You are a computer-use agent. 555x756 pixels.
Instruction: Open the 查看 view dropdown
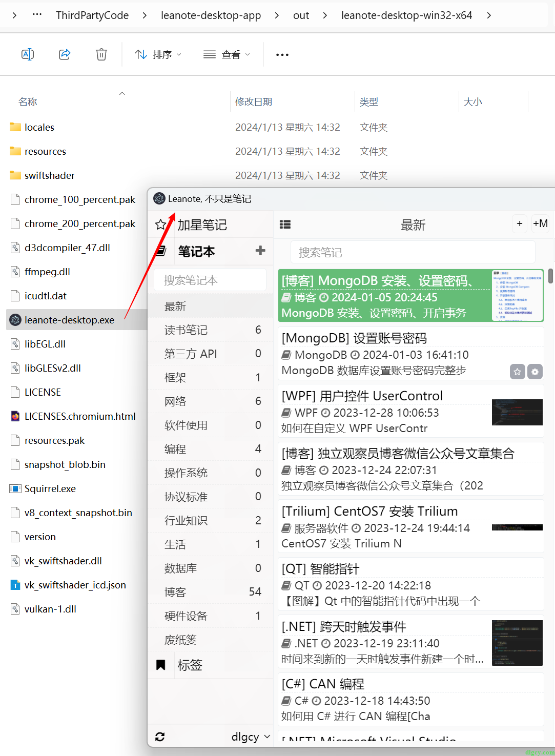pos(227,54)
